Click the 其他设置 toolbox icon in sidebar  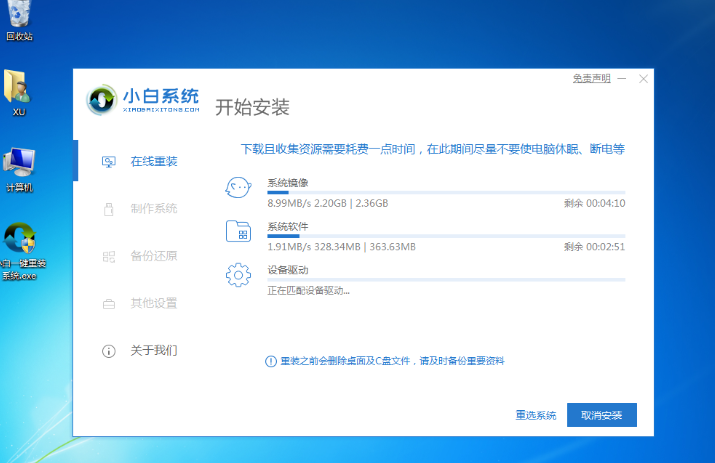(x=109, y=303)
